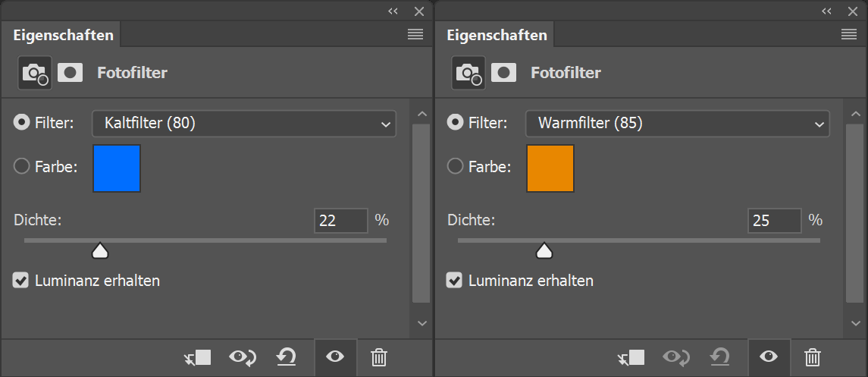868x377 pixels.
Task: Toggle layer visibility eye in the Kaltfilter panel
Action: [335, 357]
